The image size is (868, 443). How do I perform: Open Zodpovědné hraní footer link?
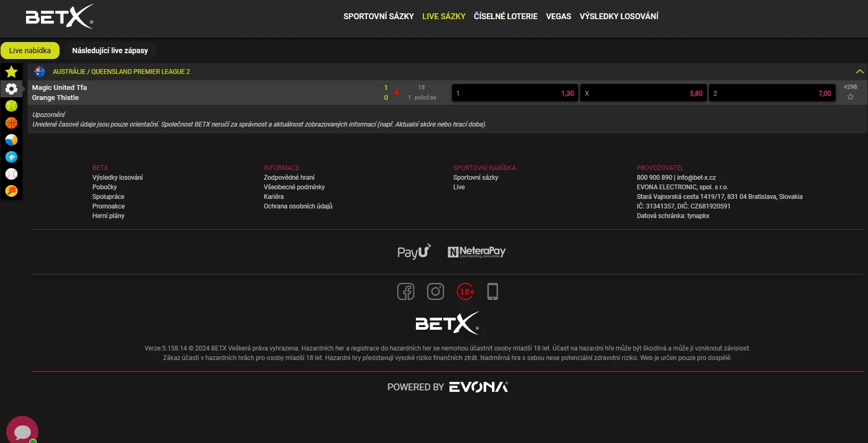pos(289,178)
